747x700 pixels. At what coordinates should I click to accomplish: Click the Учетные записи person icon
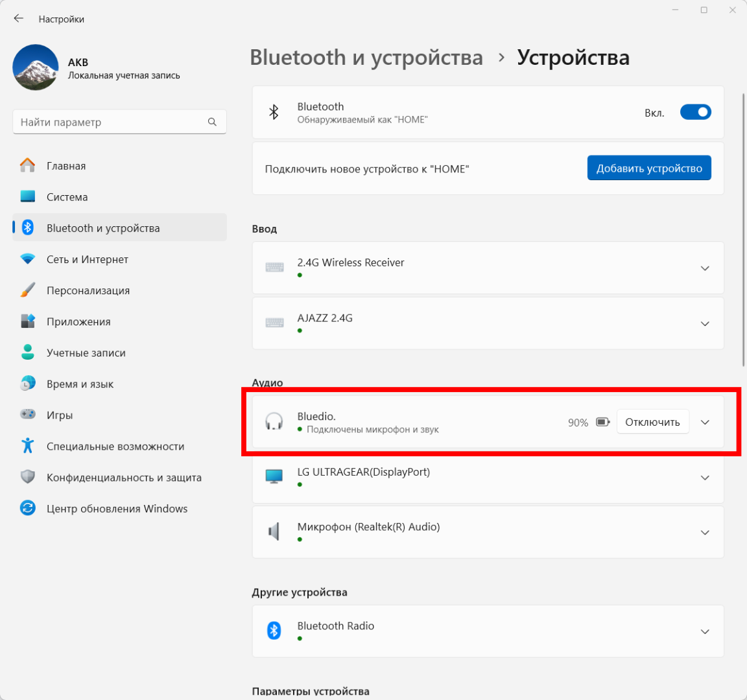click(x=28, y=352)
